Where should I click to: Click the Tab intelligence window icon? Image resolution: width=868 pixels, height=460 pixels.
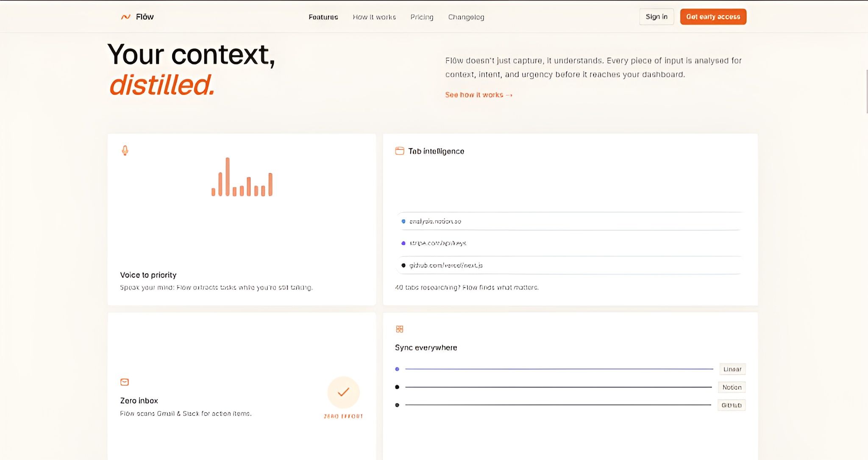coord(399,151)
